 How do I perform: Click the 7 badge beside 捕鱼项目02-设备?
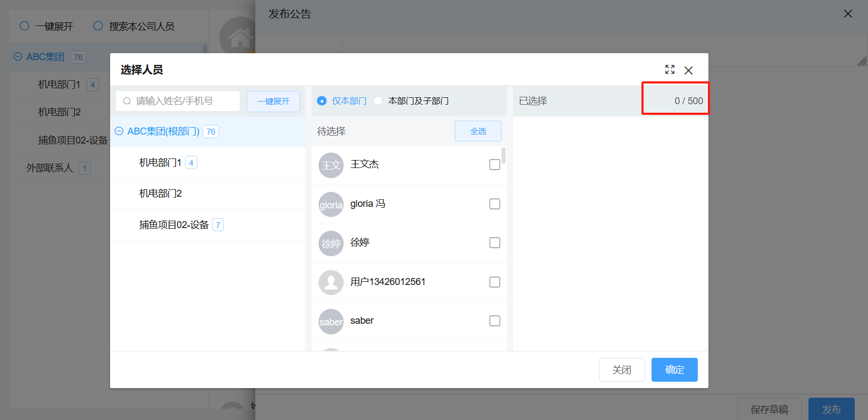218,225
